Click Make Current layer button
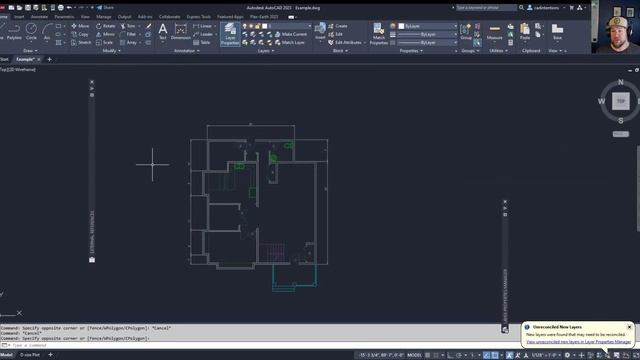 click(x=291, y=34)
